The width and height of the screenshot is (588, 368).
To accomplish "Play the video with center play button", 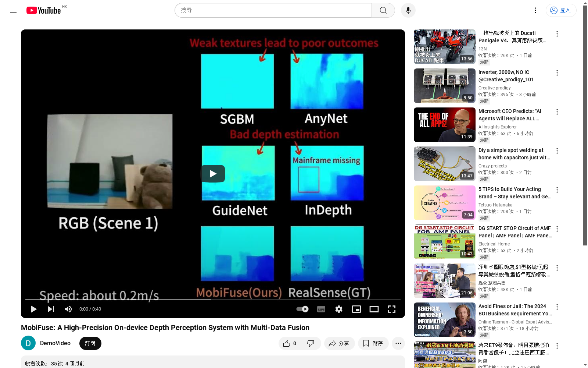I will [213, 174].
